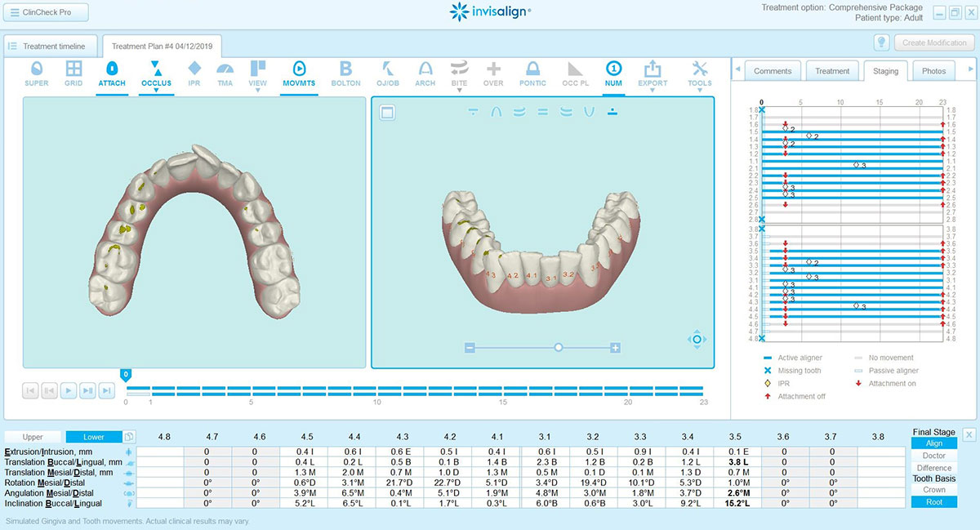Select the ATTACH tool in the toolbar
The image size is (980, 530).
[112, 73]
